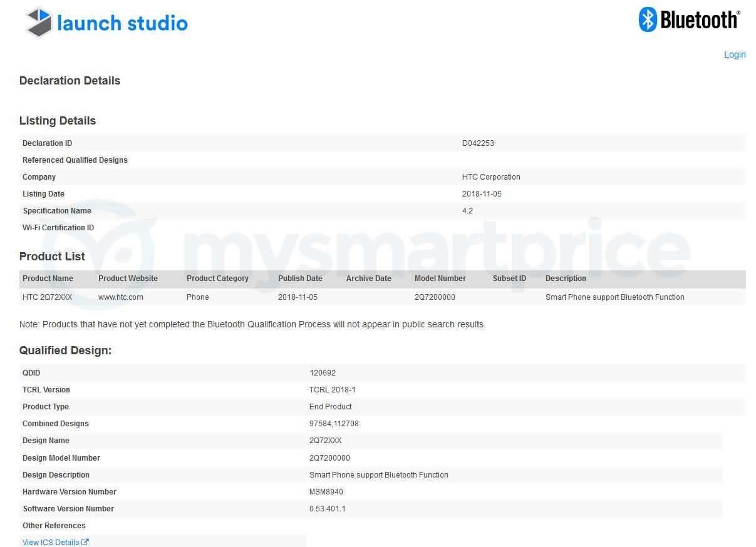Click the TCRL Version label
The width and height of the screenshot is (756, 547).
click(46, 390)
